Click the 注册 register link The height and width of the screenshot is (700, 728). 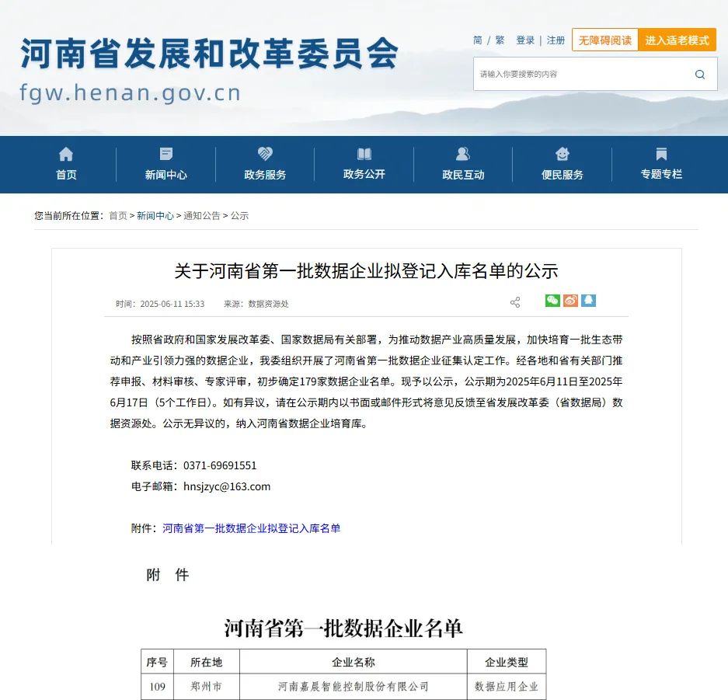tap(556, 40)
